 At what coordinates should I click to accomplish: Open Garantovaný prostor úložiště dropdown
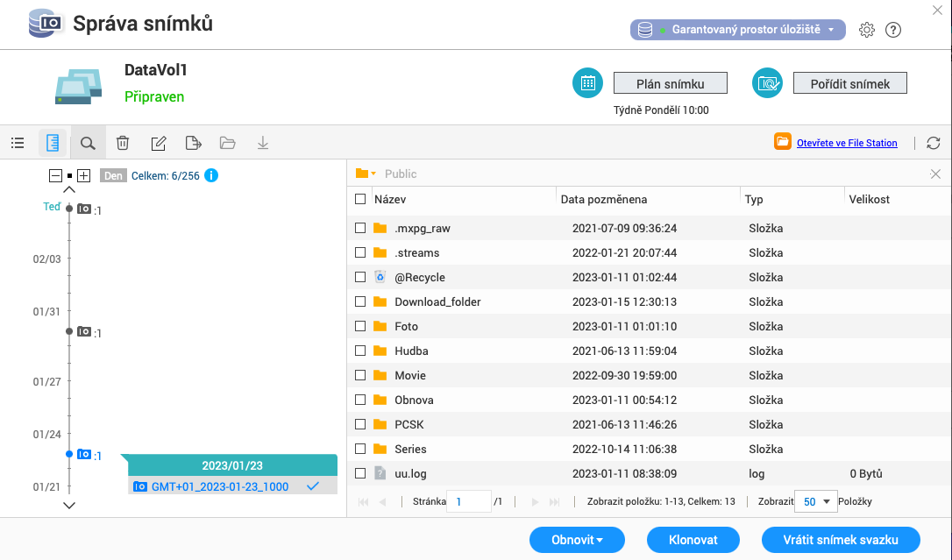tap(737, 30)
